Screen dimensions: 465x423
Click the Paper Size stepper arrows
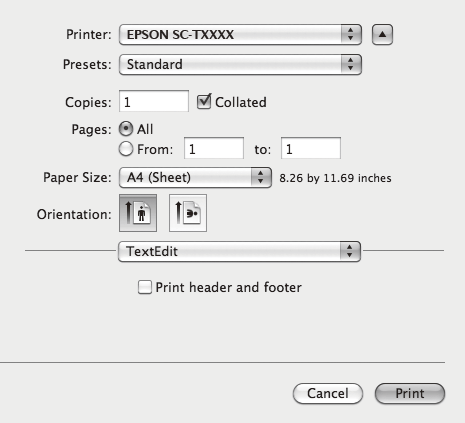[261, 177]
